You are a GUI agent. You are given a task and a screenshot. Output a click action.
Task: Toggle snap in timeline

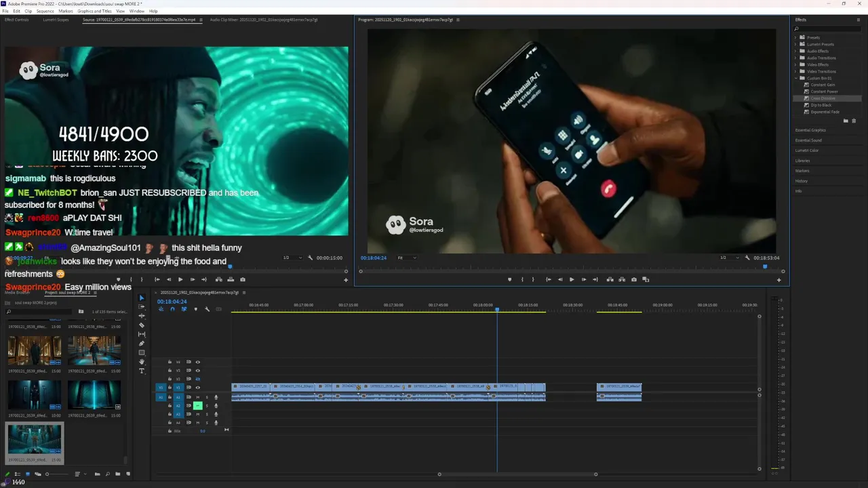pos(172,309)
